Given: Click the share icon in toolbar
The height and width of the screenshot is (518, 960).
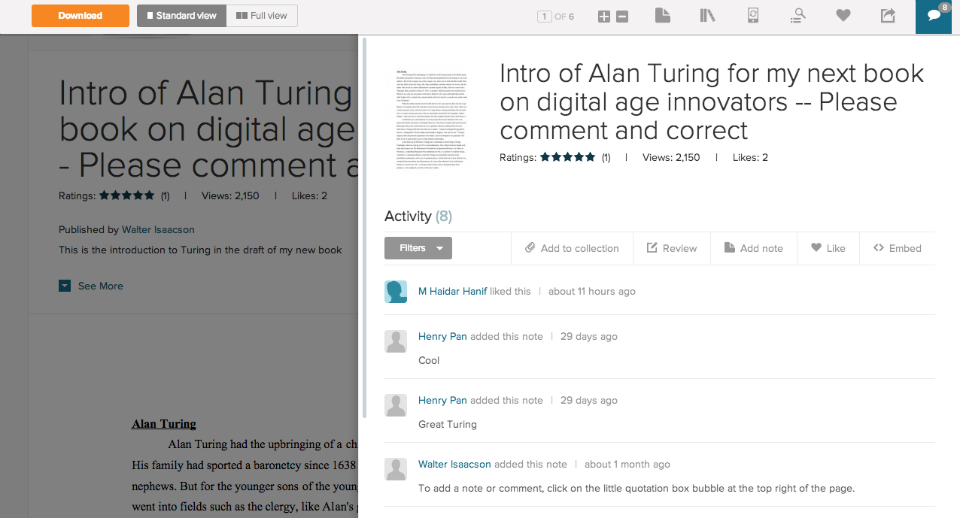Looking at the screenshot, I should pos(888,15).
